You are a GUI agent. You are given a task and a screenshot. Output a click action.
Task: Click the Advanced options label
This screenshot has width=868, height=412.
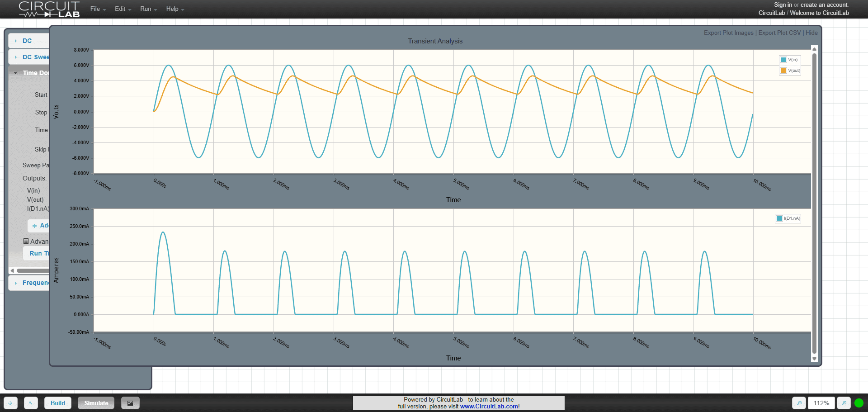click(x=39, y=242)
